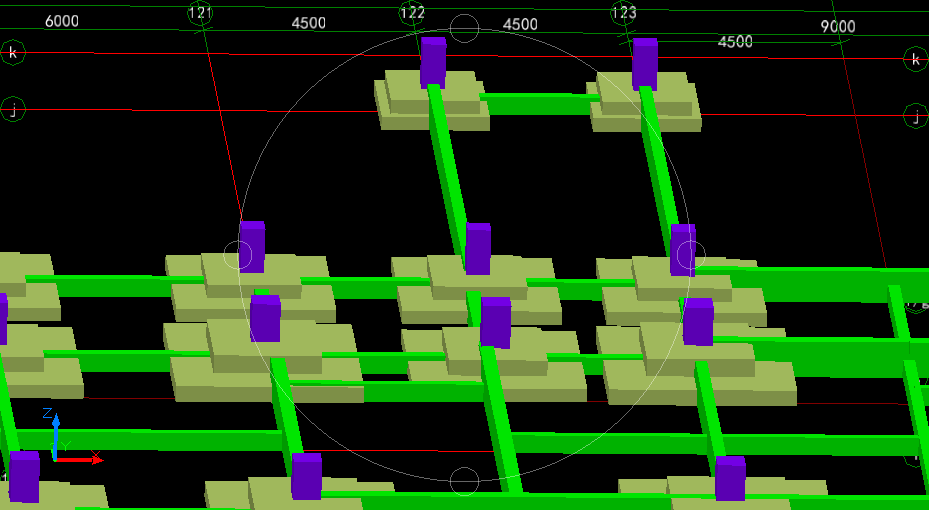Screen dimensions: 929x510
Task: Click the blue Z axis of the UCS icon
Action: pos(56,436)
